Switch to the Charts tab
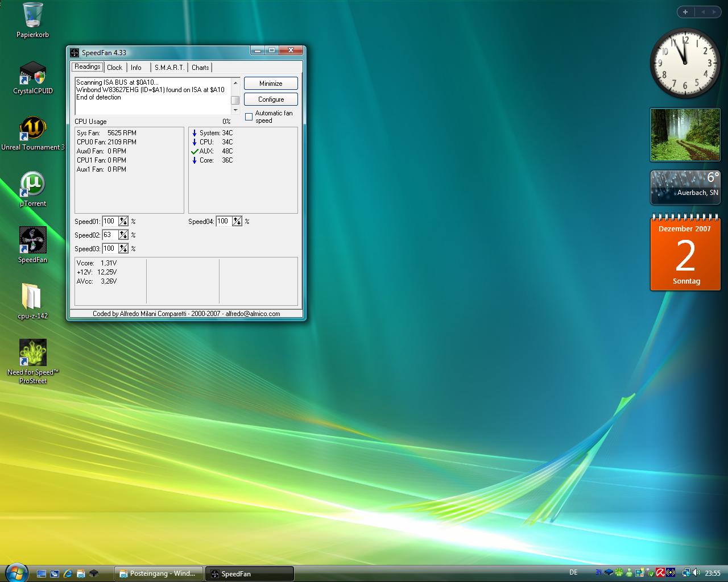This screenshot has height=582, width=728. (x=200, y=67)
